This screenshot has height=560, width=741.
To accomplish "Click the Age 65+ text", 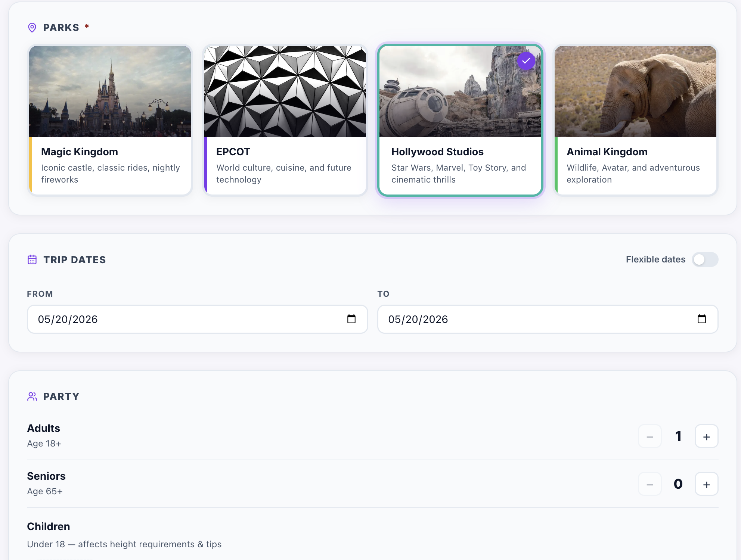I will click(45, 491).
